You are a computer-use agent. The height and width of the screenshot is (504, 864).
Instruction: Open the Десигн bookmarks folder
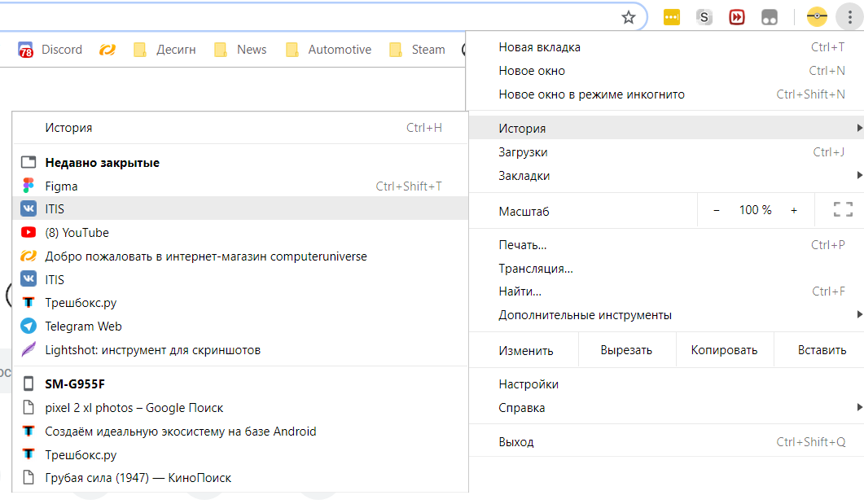coord(164,50)
